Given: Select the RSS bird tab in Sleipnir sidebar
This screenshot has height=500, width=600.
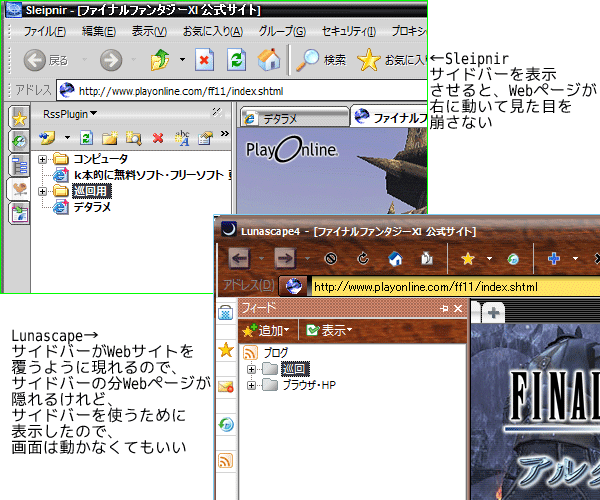Looking at the screenshot, I should (x=19, y=189).
